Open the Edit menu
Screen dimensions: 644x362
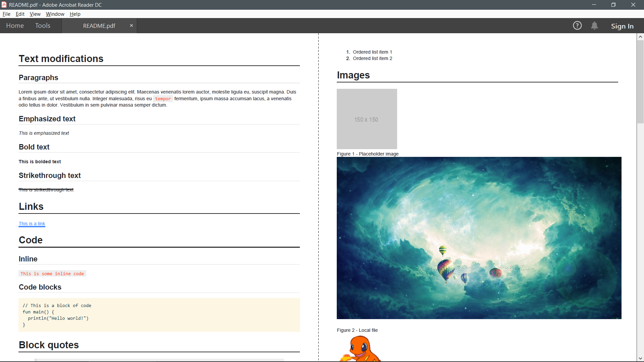tap(20, 14)
